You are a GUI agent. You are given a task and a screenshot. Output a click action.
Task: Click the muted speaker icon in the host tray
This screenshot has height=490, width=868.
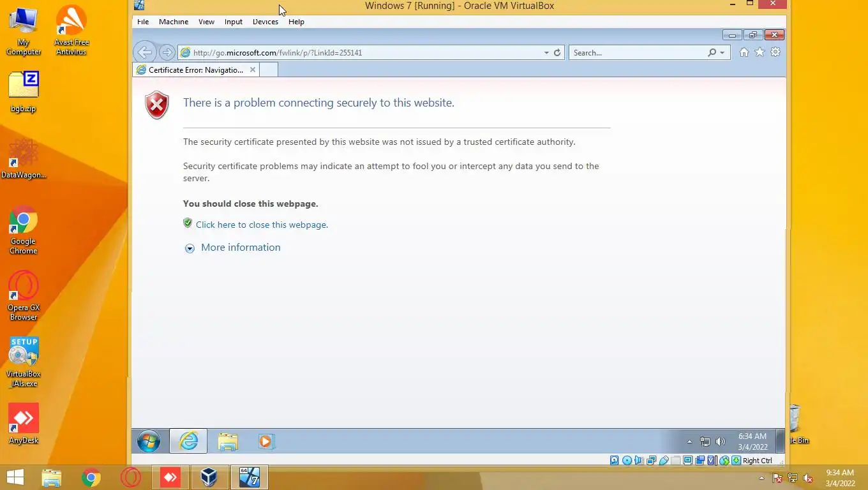coord(808,478)
